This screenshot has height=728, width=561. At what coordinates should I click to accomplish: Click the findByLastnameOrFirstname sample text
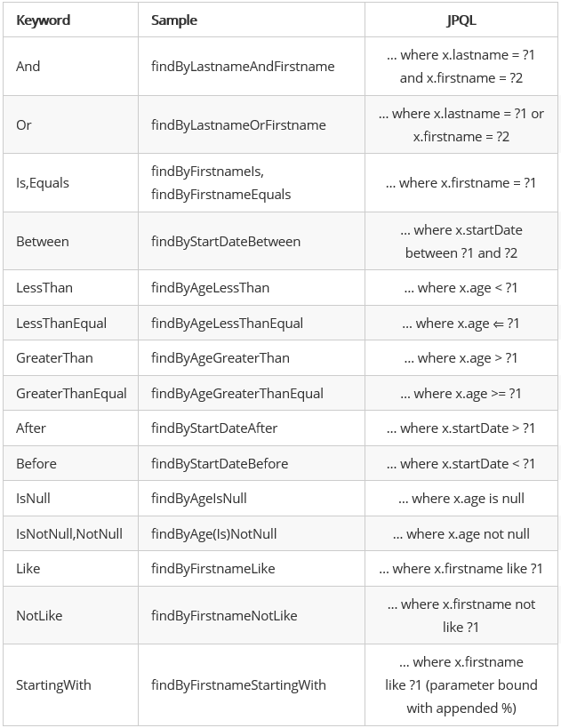click(238, 125)
